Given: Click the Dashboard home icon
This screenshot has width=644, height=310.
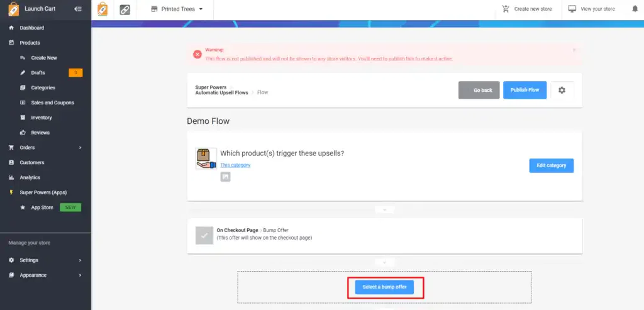Looking at the screenshot, I should point(11,28).
